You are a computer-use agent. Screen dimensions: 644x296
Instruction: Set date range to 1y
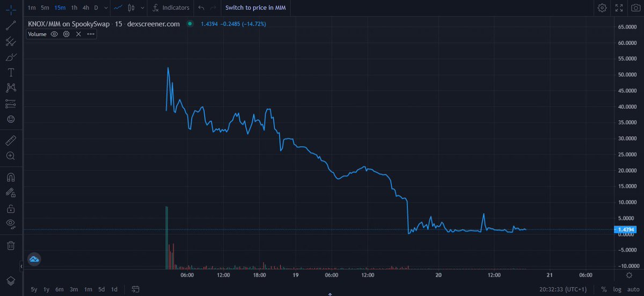point(47,289)
